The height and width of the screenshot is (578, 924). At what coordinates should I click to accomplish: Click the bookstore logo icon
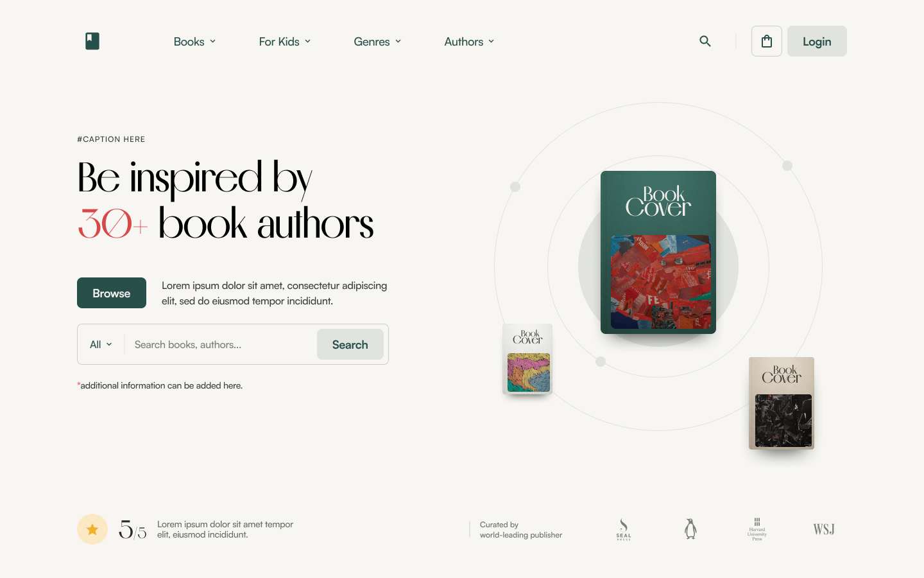coord(92,41)
